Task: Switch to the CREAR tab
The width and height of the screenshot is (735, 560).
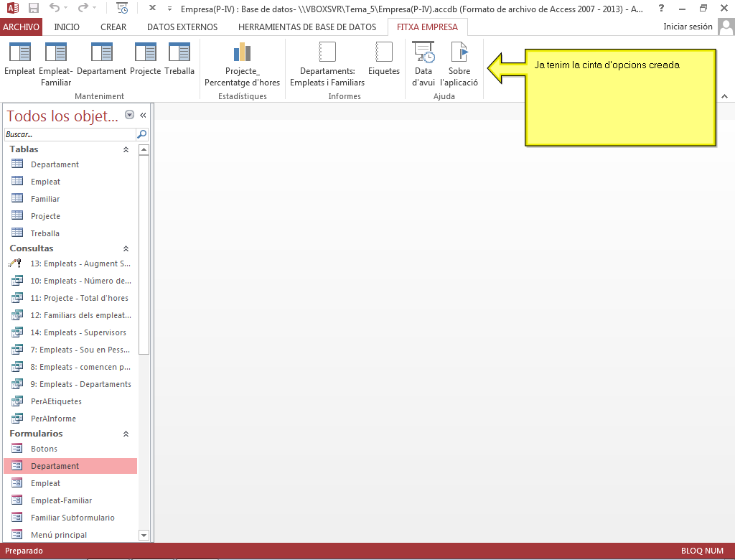Action: click(x=113, y=27)
